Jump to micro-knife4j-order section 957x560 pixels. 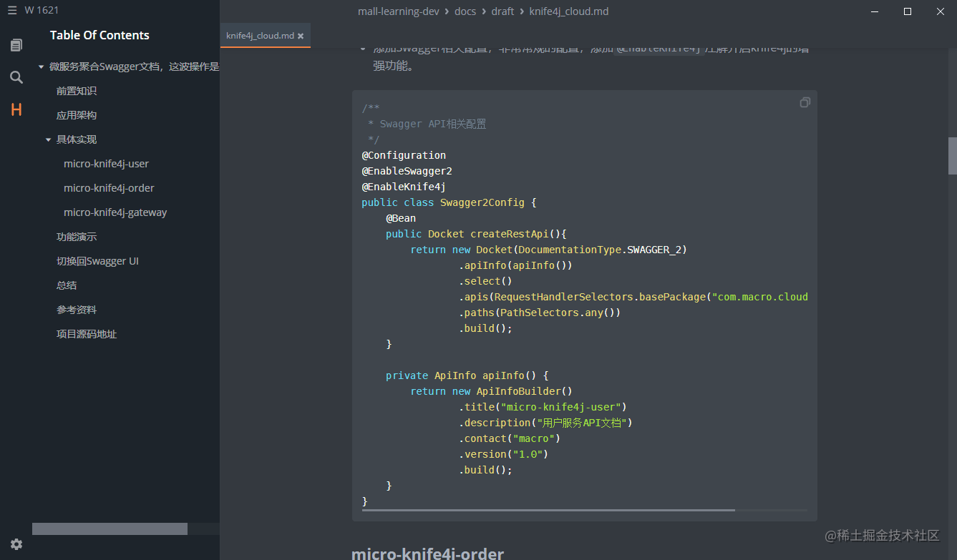click(109, 188)
